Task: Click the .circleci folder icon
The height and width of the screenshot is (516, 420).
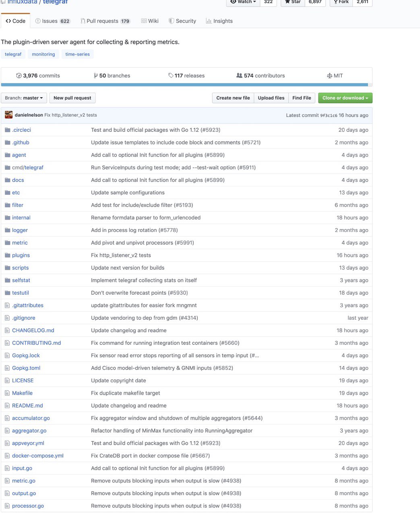Action: [x=8, y=130]
